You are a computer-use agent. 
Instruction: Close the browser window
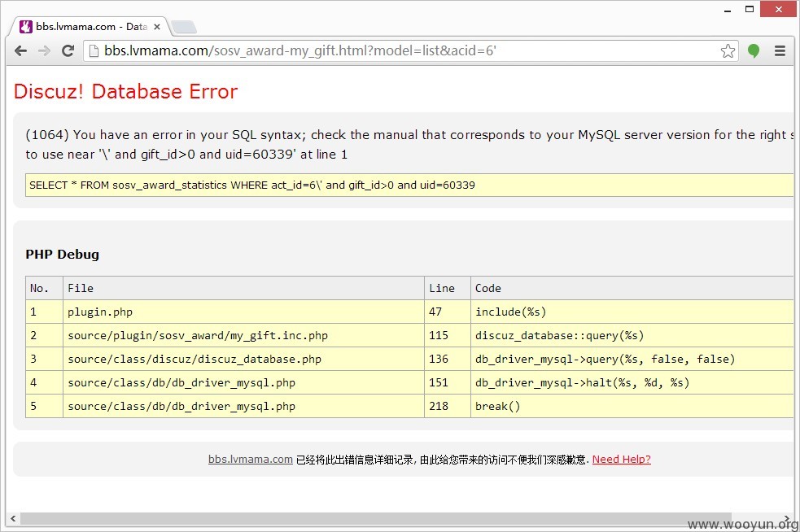pos(779,9)
